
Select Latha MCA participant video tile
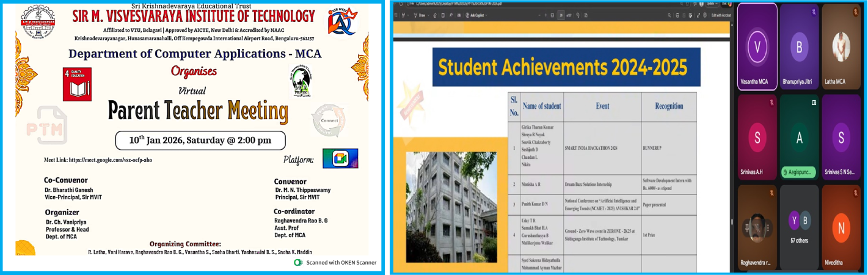[x=841, y=47]
